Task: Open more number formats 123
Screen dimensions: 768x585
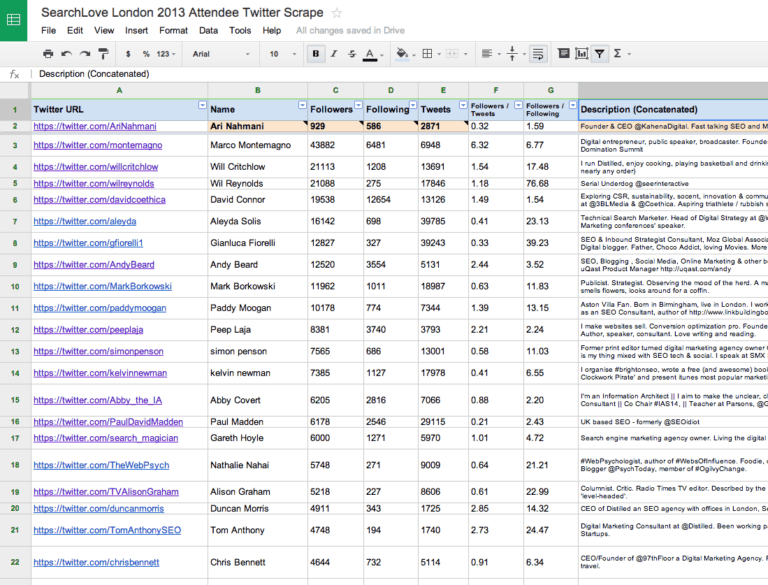Action: tap(166, 54)
